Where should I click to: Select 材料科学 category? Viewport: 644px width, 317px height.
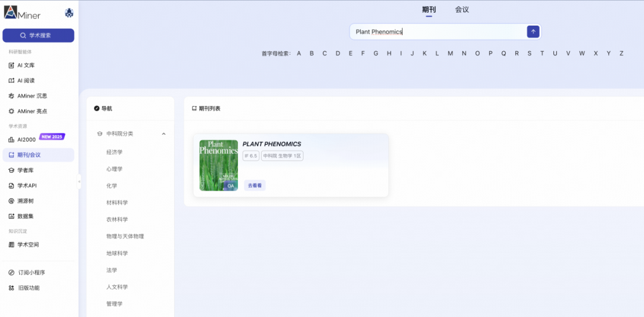point(117,203)
